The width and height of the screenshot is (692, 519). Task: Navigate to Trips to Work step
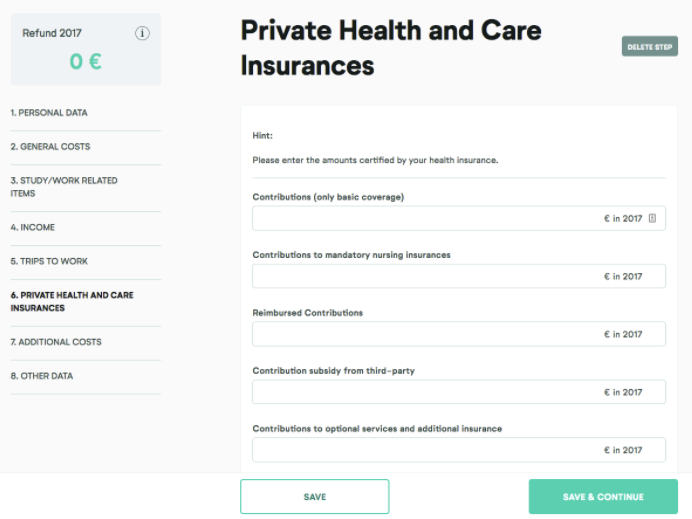pos(49,261)
